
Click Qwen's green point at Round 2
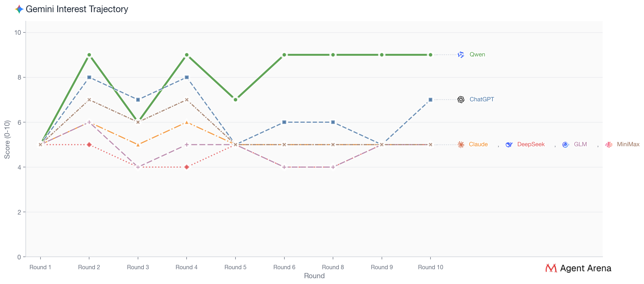pyautogui.click(x=89, y=55)
